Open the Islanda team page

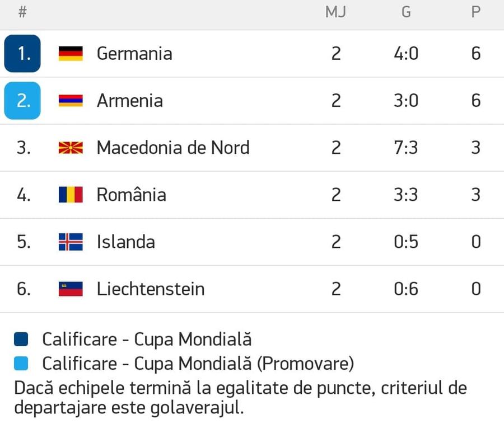pyautogui.click(x=125, y=242)
